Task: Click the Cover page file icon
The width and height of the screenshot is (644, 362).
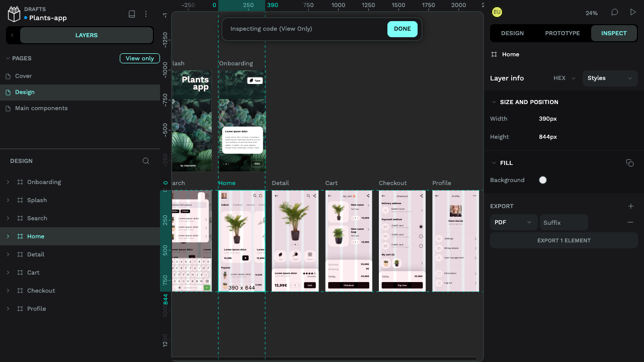Action: [x=8, y=76]
